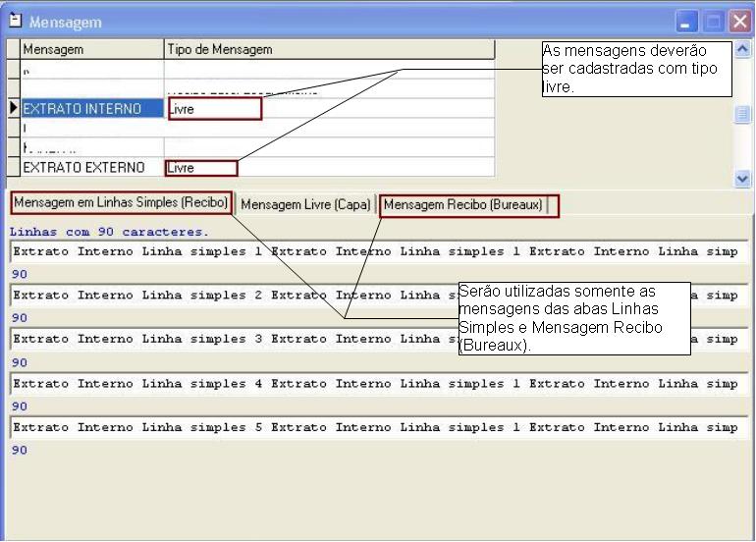Select the Mensagem Recibo (Bureaux) tab

coord(463,205)
